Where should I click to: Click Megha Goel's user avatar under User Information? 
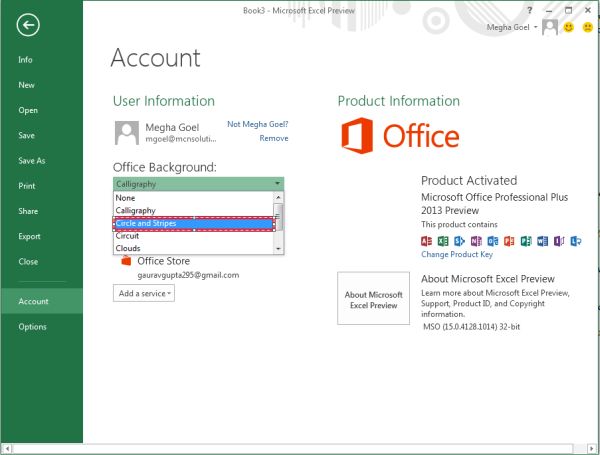coord(127,133)
